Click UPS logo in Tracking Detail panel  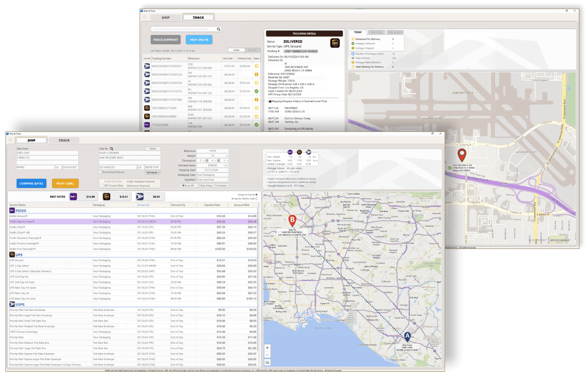(335, 43)
